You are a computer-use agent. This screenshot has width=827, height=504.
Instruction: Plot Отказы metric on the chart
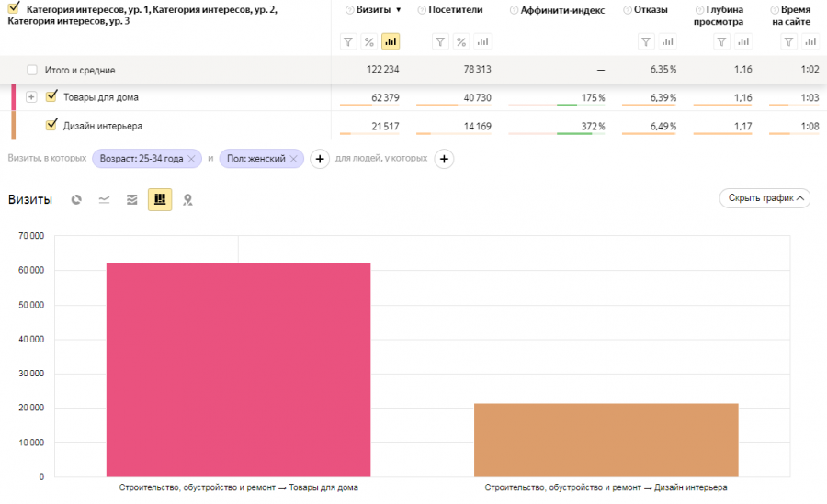(667, 41)
